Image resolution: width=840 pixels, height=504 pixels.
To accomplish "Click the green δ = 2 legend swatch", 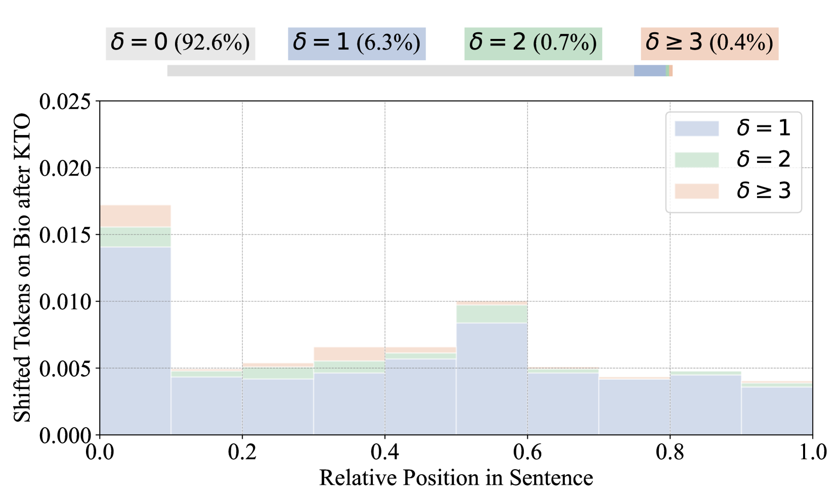I will pyautogui.click(x=696, y=160).
